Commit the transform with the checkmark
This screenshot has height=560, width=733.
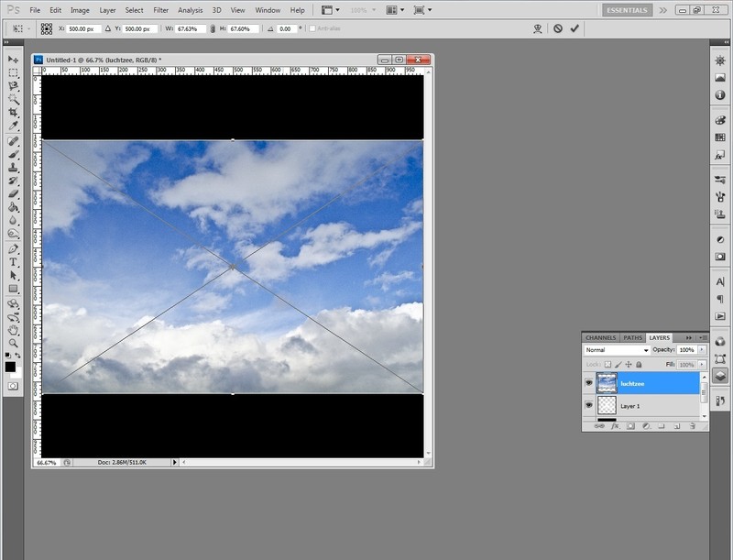click(574, 28)
